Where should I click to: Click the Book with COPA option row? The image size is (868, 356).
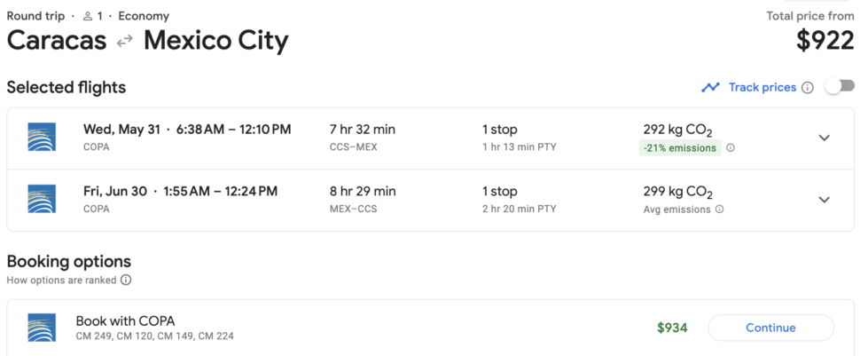[430, 328]
